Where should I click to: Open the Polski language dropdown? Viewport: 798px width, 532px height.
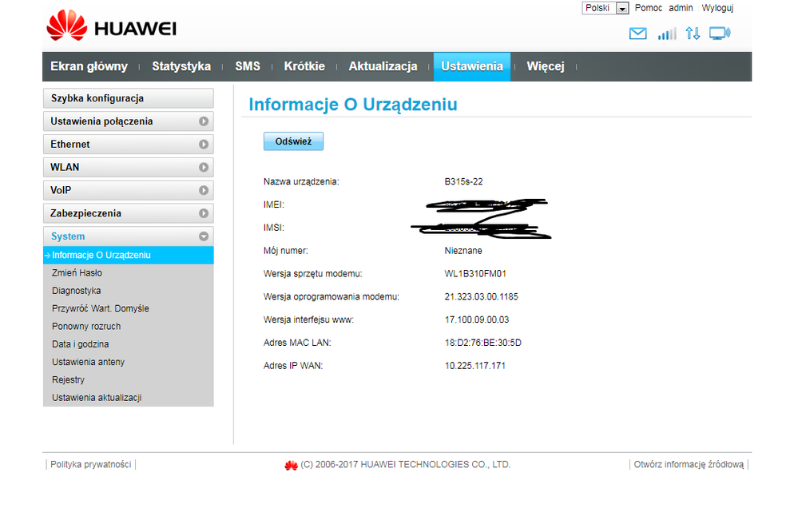(605, 8)
